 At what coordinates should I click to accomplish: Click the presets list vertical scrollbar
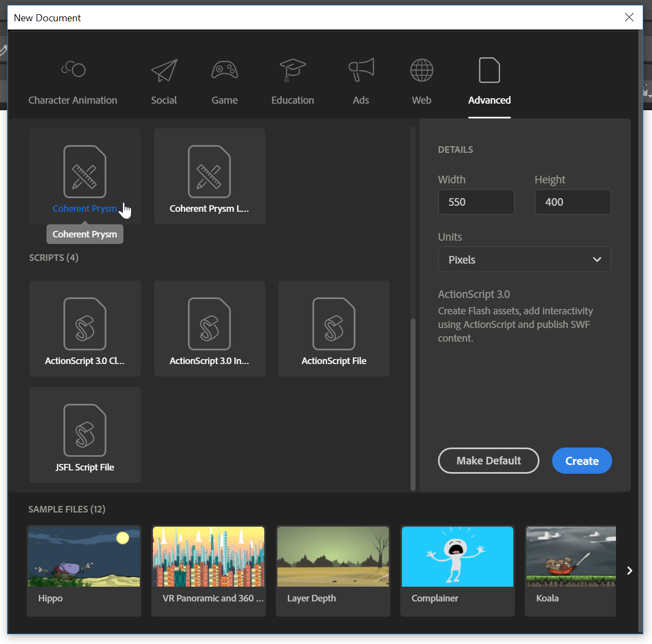coord(413,404)
